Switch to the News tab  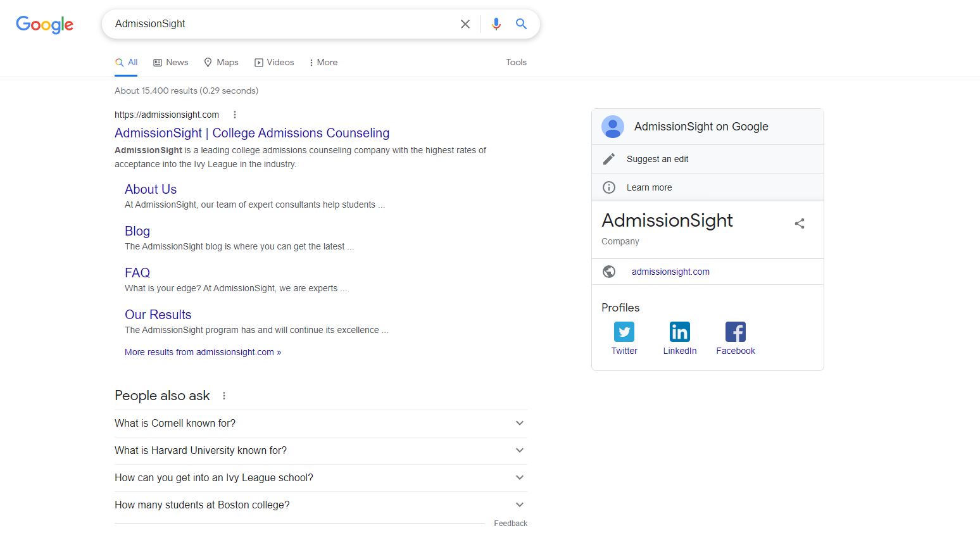(171, 63)
